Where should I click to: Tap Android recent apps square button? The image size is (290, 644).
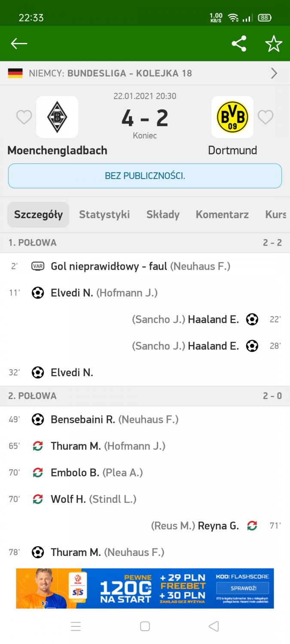pos(145,626)
